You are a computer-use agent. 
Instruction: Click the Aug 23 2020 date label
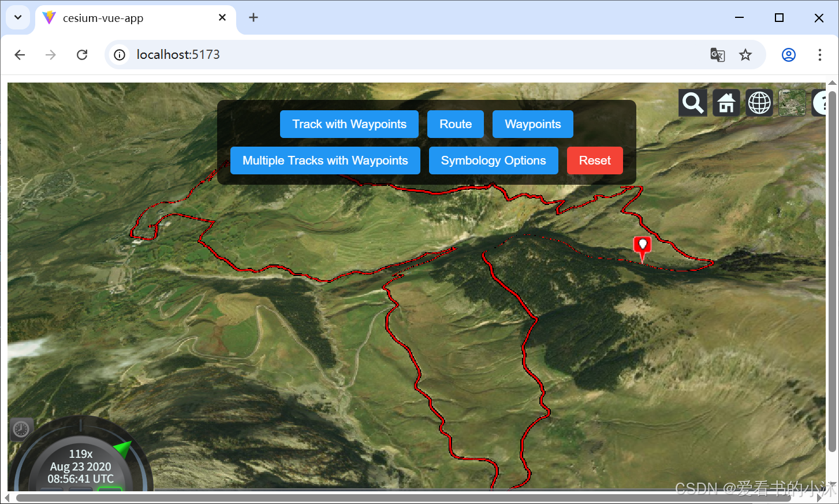pyautogui.click(x=81, y=466)
